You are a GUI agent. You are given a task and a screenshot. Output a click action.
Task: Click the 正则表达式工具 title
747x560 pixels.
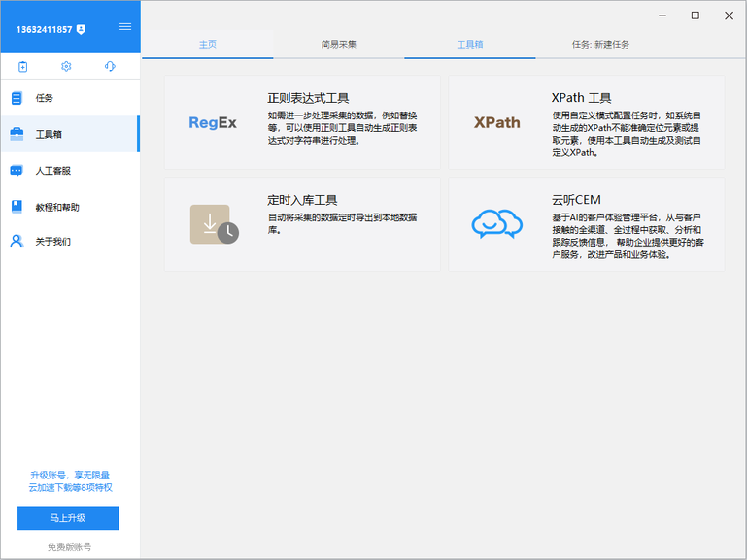pyautogui.click(x=308, y=98)
